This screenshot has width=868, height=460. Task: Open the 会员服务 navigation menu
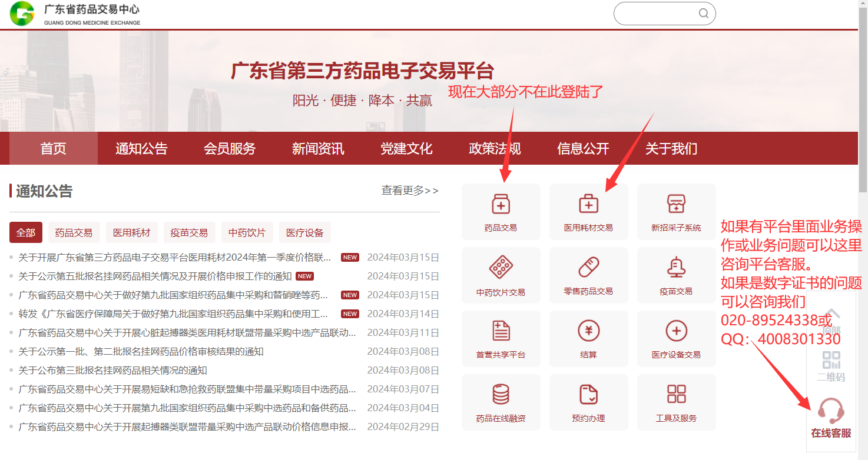click(230, 149)
